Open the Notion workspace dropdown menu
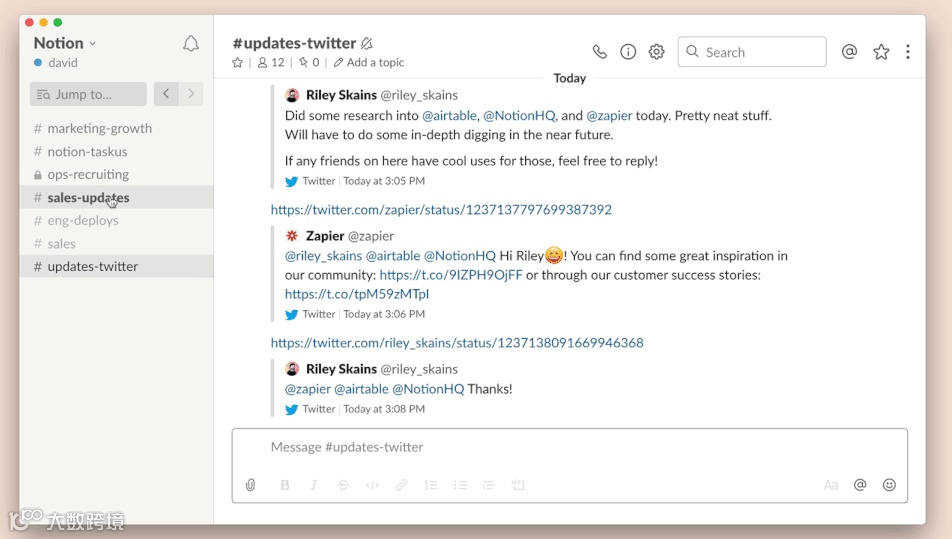The image size is (952, 539). (x=65, y=43)
